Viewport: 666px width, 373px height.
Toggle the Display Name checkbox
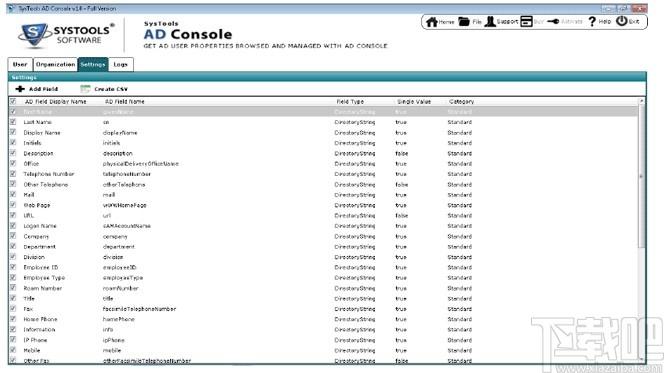[13, 132]
